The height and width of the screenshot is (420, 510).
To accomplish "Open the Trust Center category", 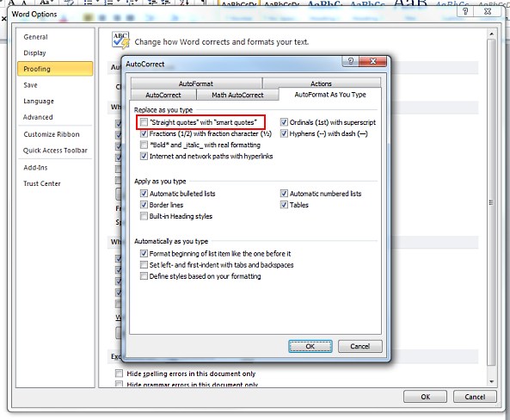I will tap(42, 183).
